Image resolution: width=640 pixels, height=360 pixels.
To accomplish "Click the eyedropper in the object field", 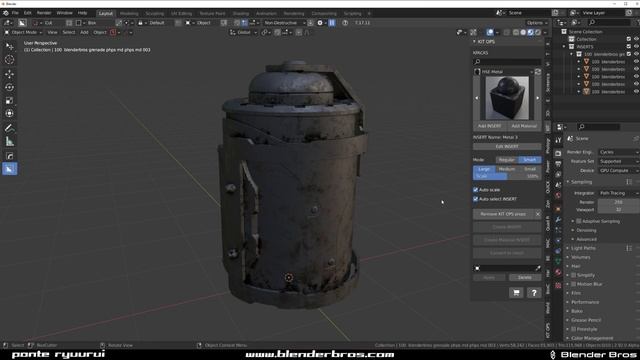I will coord(538,268).
